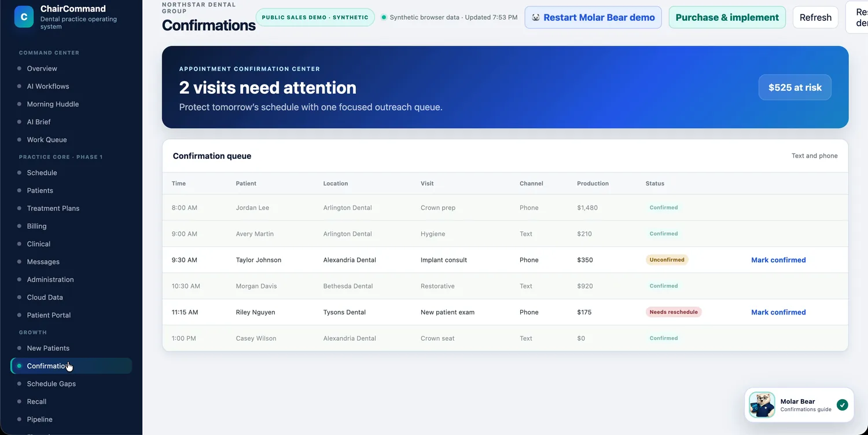Select the active Confirmations sidebar item
Viewport: 868px width, 435px height.
(71, 366)
